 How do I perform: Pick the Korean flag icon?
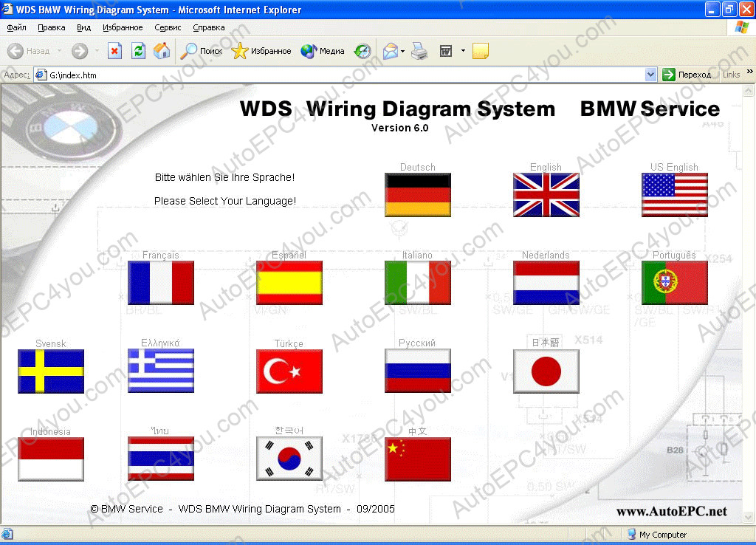click(289, 459)
